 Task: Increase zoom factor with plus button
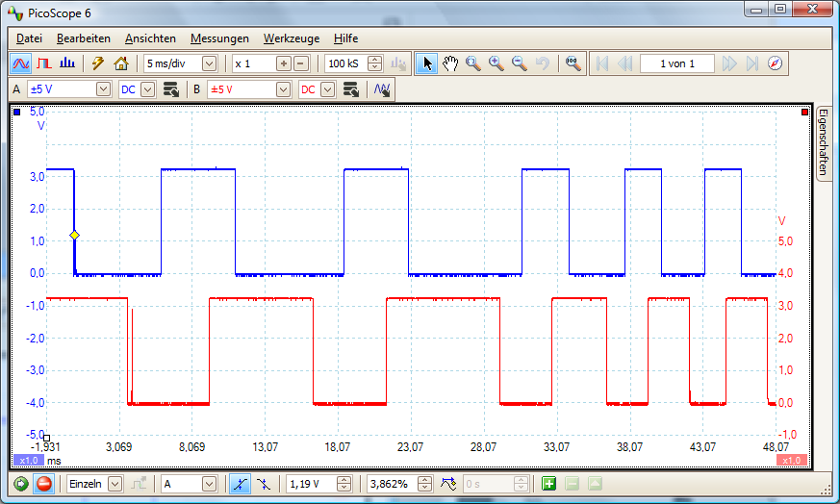point(284,63)
